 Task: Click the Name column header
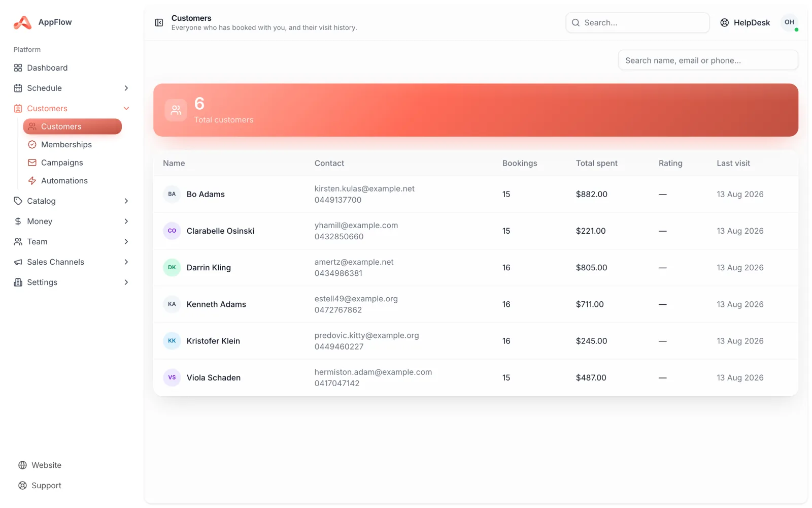(174, 163)
